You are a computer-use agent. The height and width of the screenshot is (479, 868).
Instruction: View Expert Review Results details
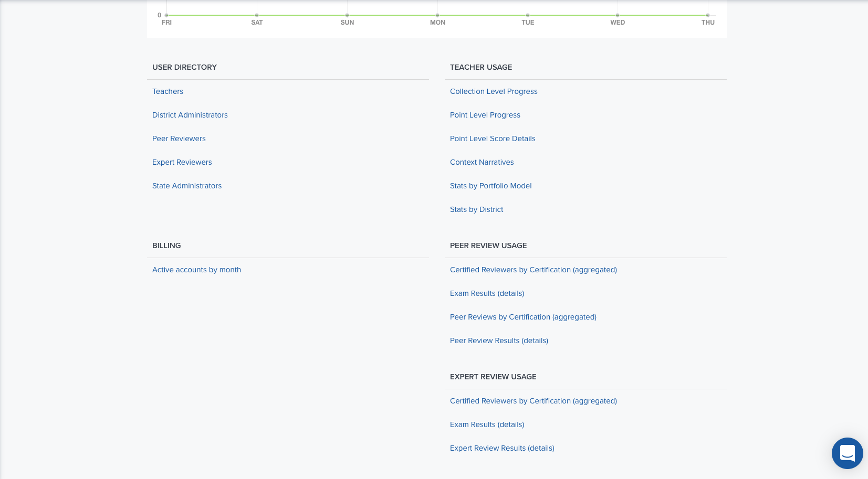(502, 448)
